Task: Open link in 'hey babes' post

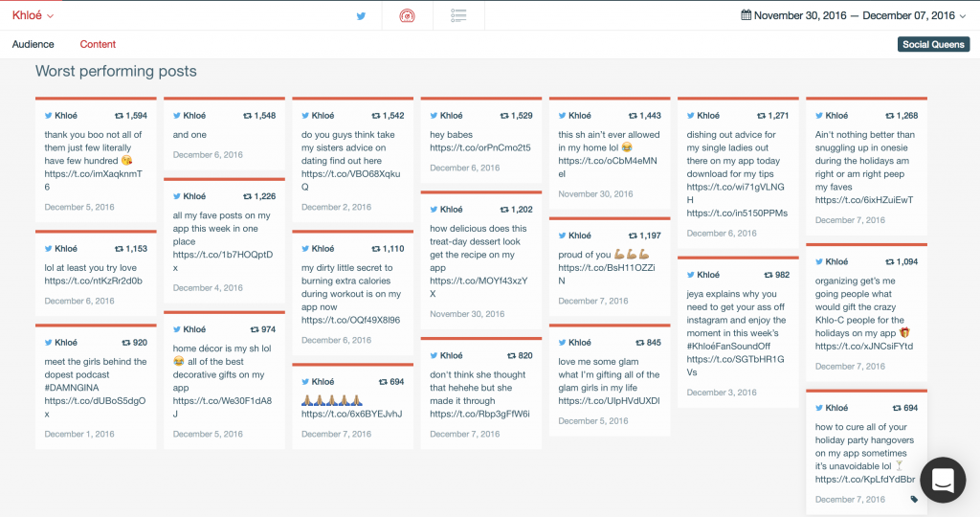Action: [479, 147]
